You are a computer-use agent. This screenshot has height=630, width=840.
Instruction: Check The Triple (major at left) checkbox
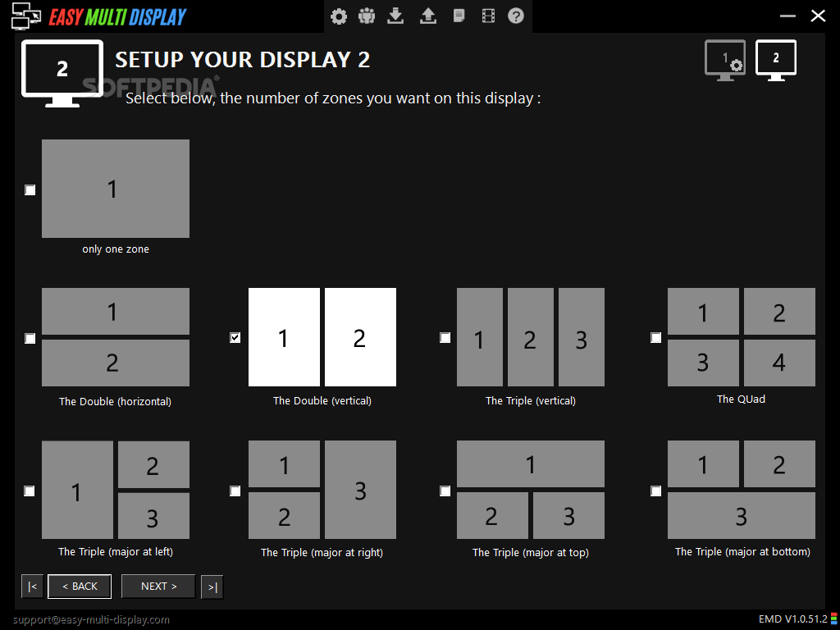pyautogui.click(x=30, y=491)
